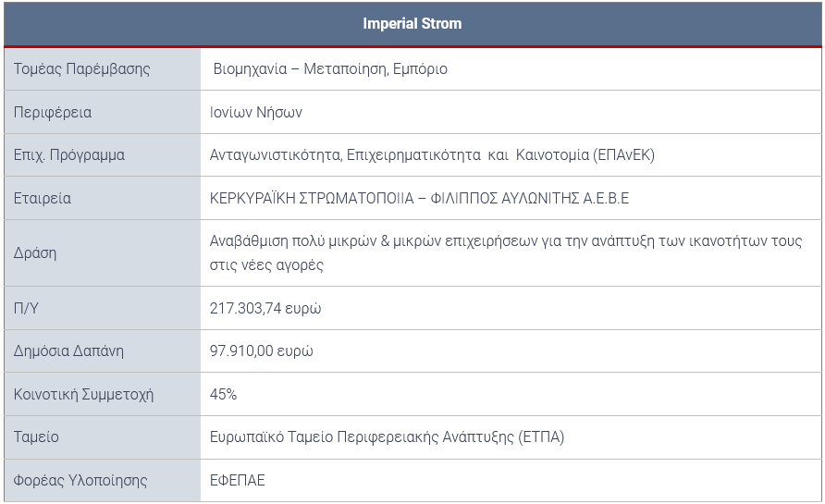Viewport: 825px width, 504px height.
Task: Select the Περιφέρεια label
Action: pyautogui.click(x=53, y=112)
